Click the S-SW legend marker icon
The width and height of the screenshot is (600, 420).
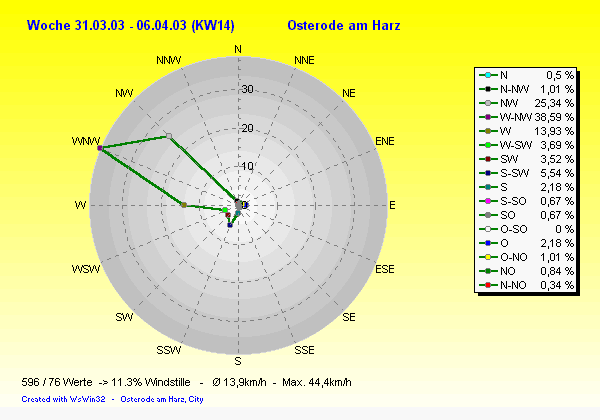[x=487, y=173]
